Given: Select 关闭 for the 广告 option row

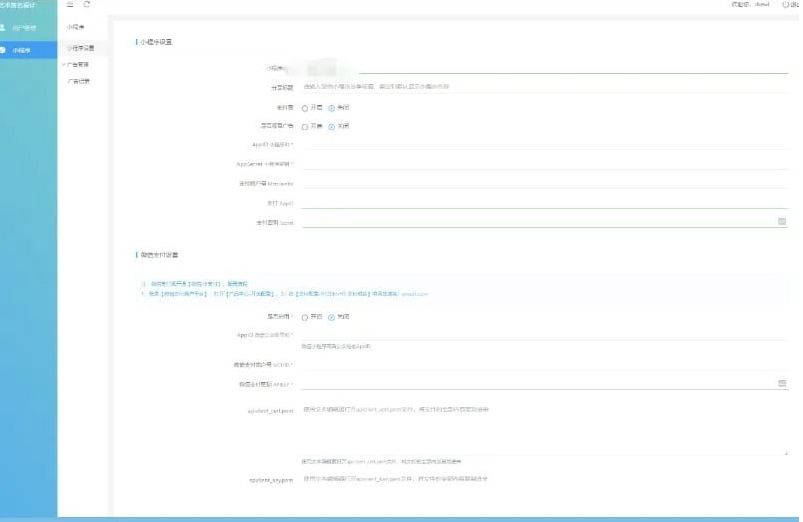Looking at the screenshot, I should pos(331,127).
